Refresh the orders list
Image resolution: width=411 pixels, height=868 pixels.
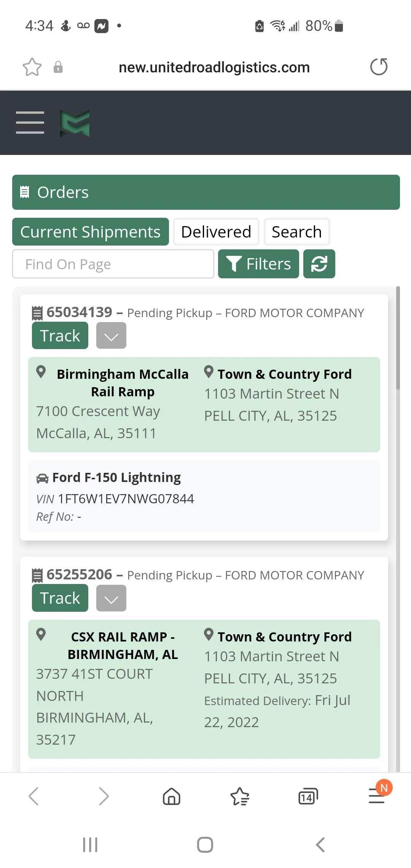(x=319, y=264)
